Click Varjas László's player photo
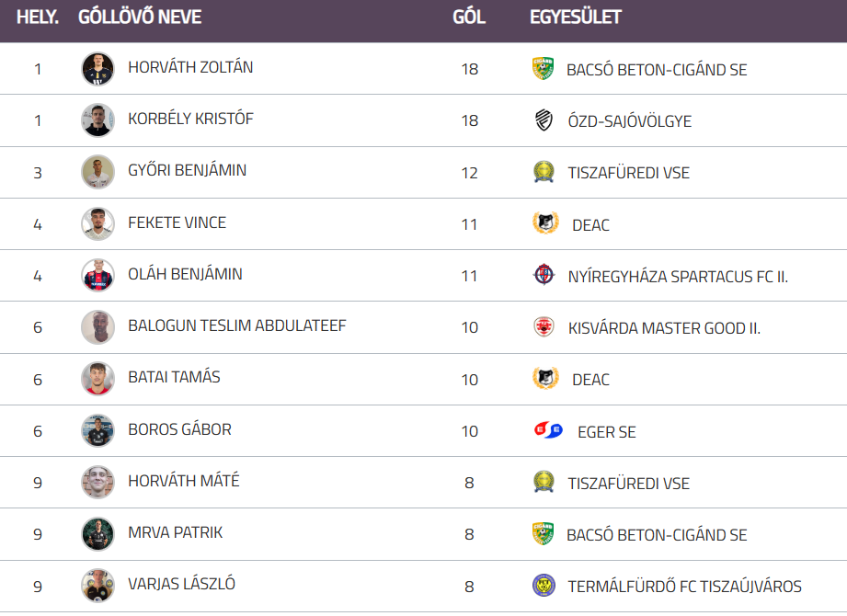Image resolution: width=847 pixels, height=616 pixels. click(x=97, y=586)
